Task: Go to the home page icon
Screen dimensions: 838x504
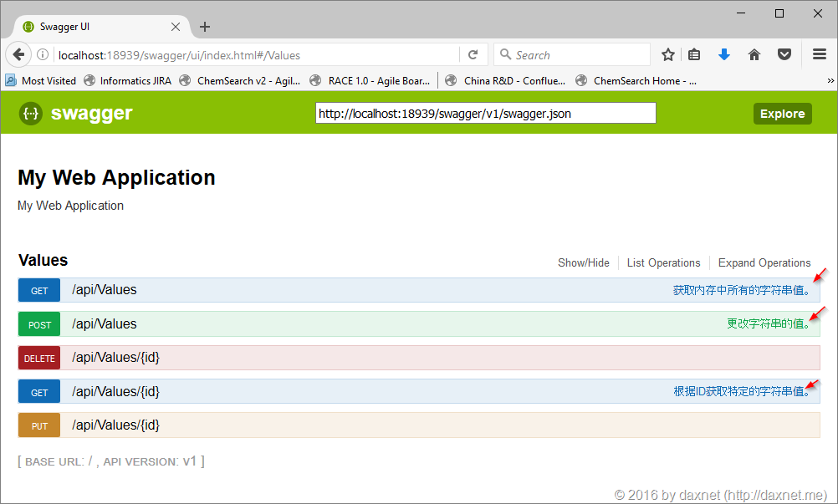Action: pyautogui.click(x=754, y=54)
